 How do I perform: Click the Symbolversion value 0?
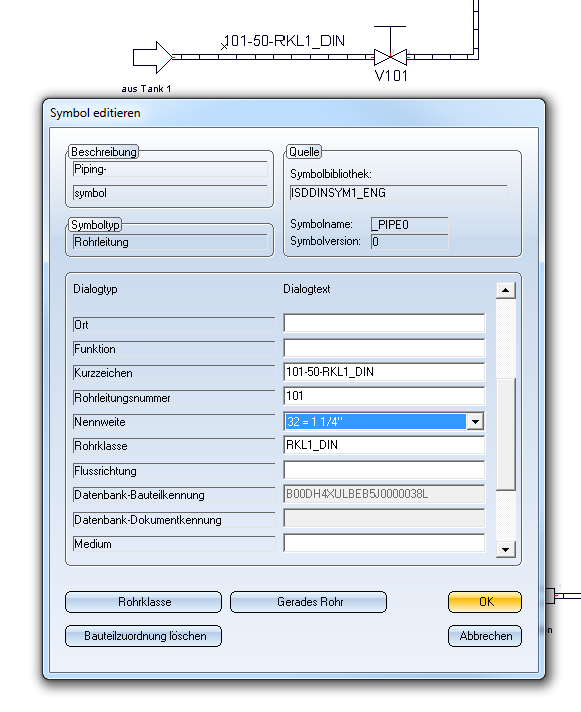(409, 242)
